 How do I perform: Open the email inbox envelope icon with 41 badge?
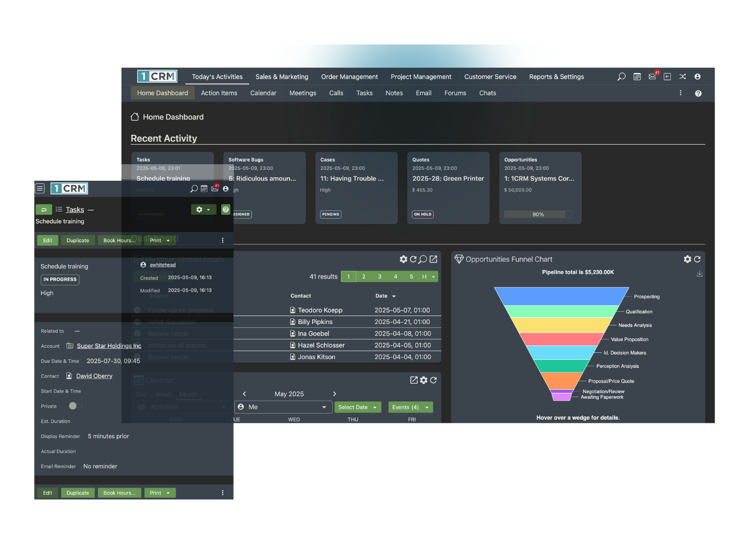pyautogui.click(x=652, y=76)
